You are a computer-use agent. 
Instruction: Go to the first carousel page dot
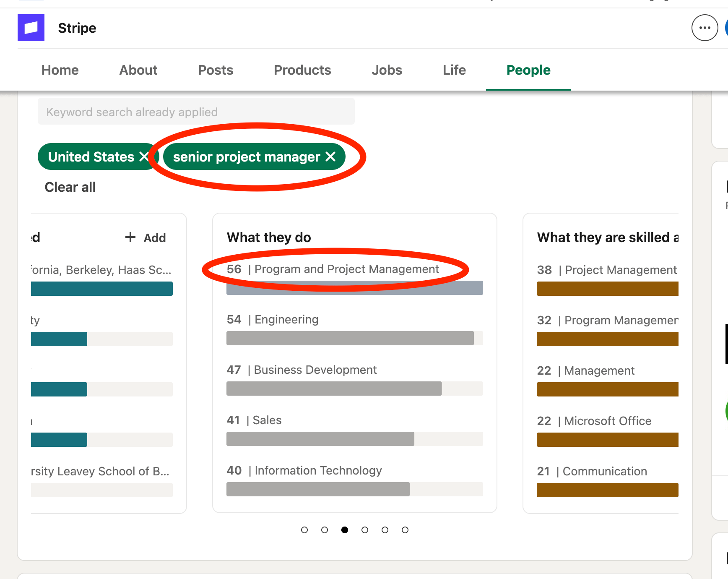[304, 530]
